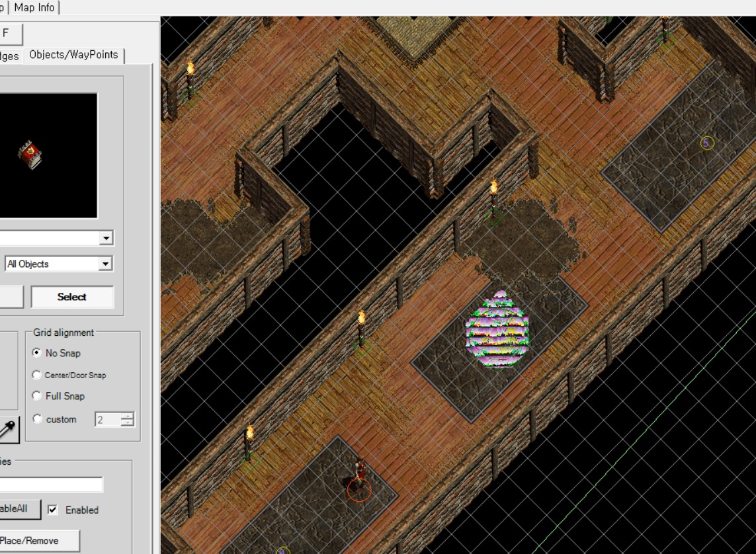The width and height of the screenshot is (756, 554).
Task: Select waypoint 5 marker on the map
Action: tap(707, 143)
